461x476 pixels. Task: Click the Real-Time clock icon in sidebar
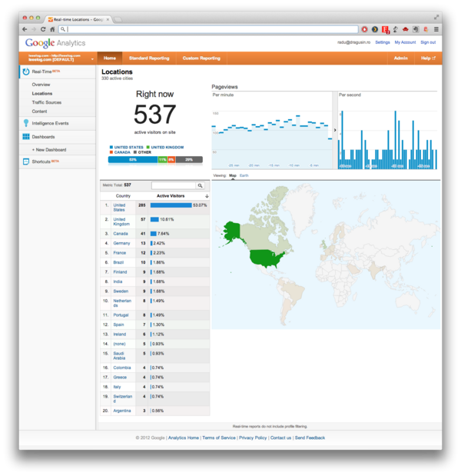click(x=26, y=72)
